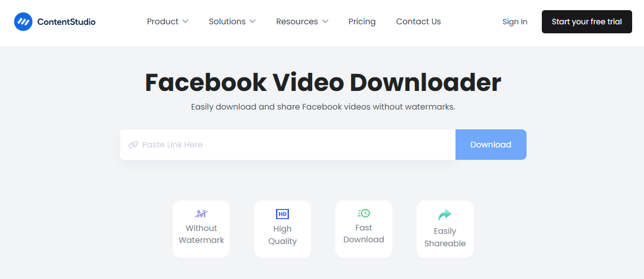This screenshot has height=279, width=644.
Task: Click the Easily Shareable arrow icon
Action: pos(445,215)
